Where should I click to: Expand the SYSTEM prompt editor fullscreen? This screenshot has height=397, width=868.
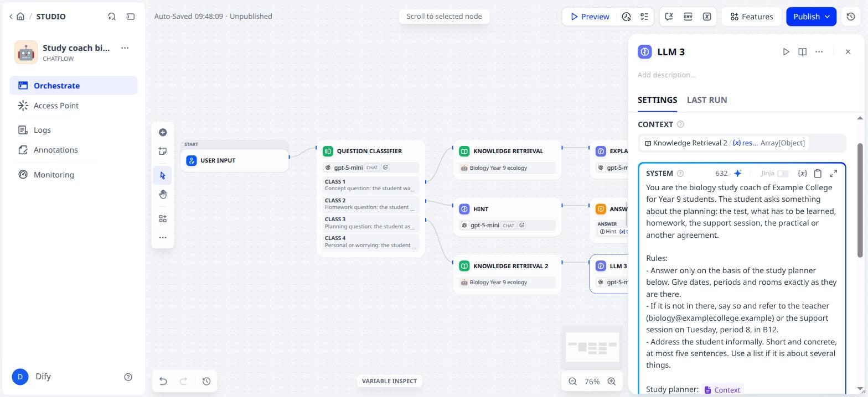[833, 173]
